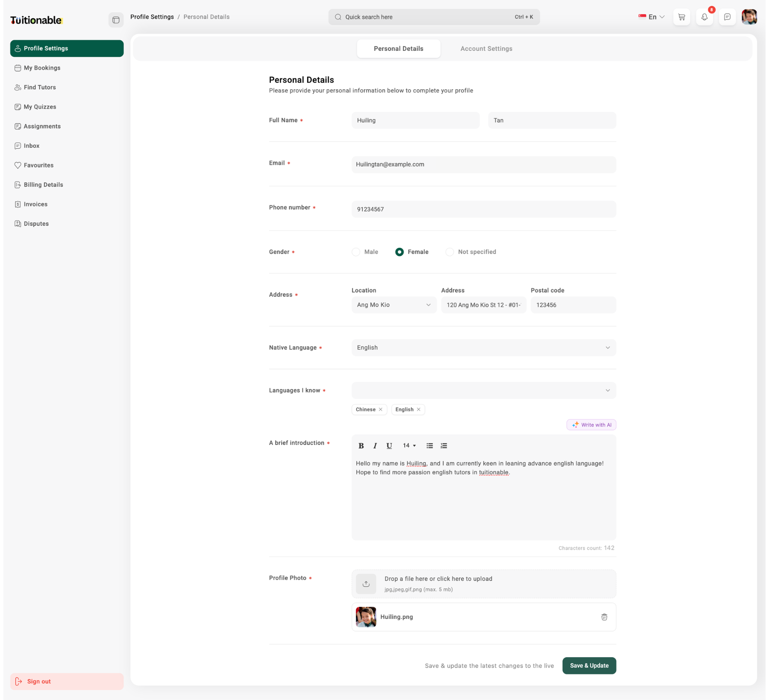
Task: Open the Inbox page
Action: point(67,146)
